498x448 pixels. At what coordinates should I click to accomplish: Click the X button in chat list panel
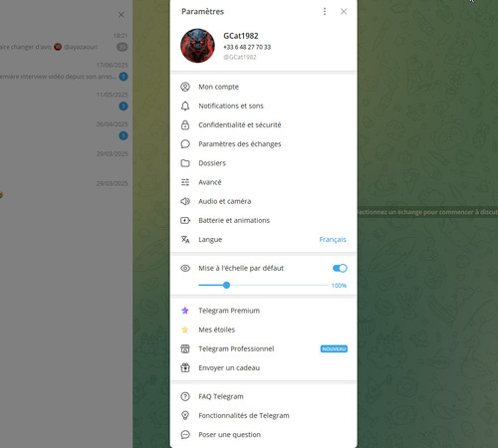tap(122, 15)
